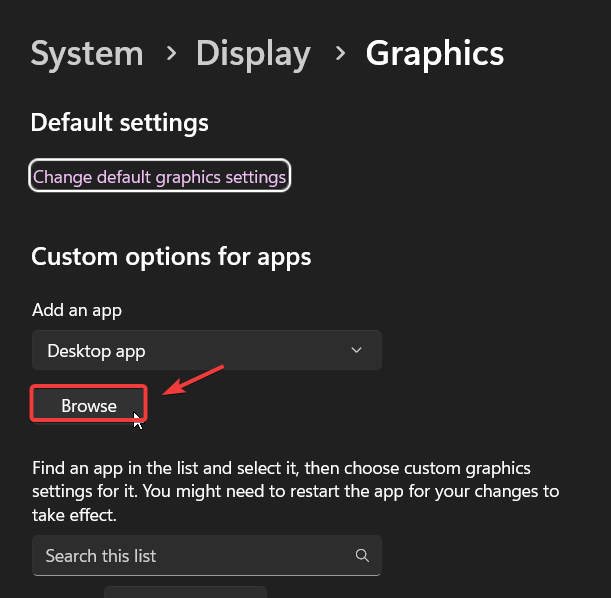
Task: Click the Custom options for apps heading
Action: click(171, 257)
